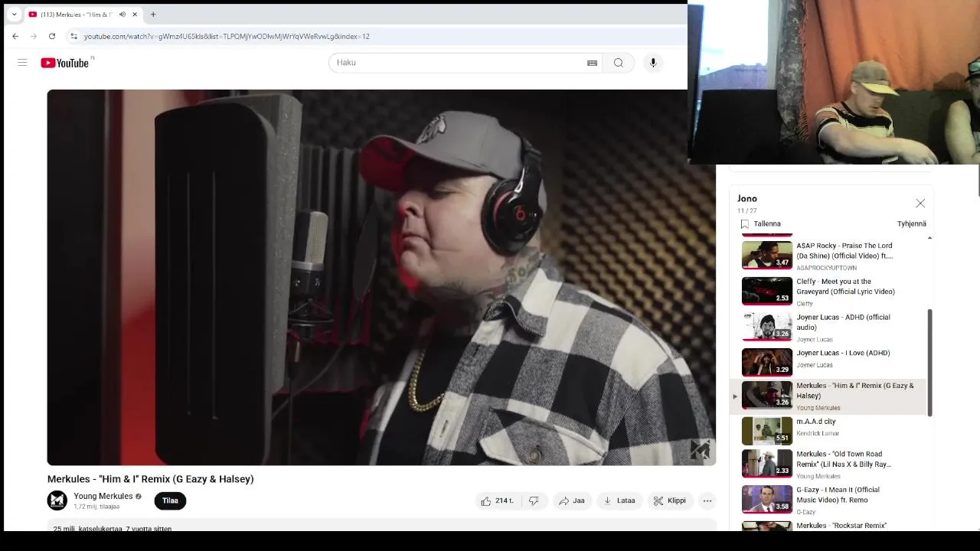The image size is (980, 551).
Task: Select the currently playing Him & I queue item
Action: (828, 396)
